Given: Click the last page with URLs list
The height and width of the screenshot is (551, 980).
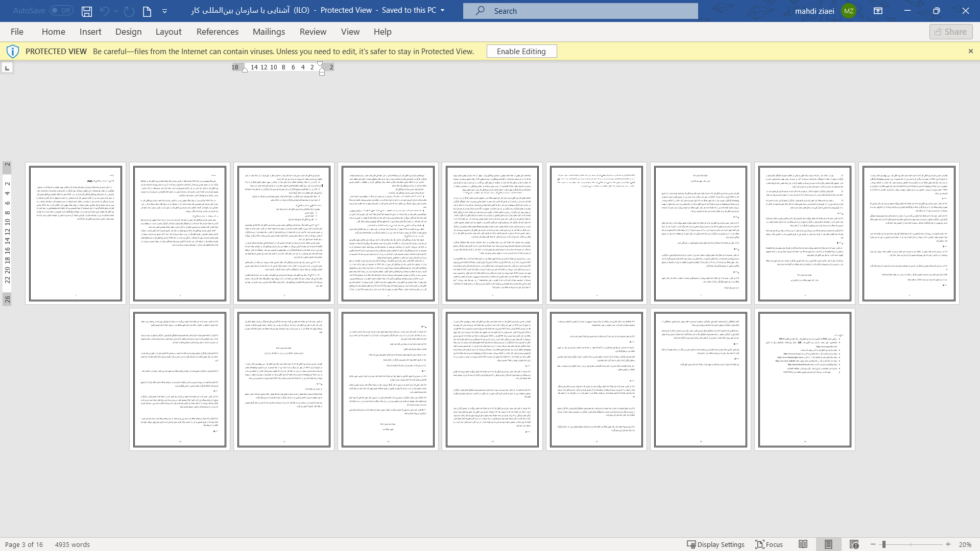Looking at the screenshot, I should point(805,379).
